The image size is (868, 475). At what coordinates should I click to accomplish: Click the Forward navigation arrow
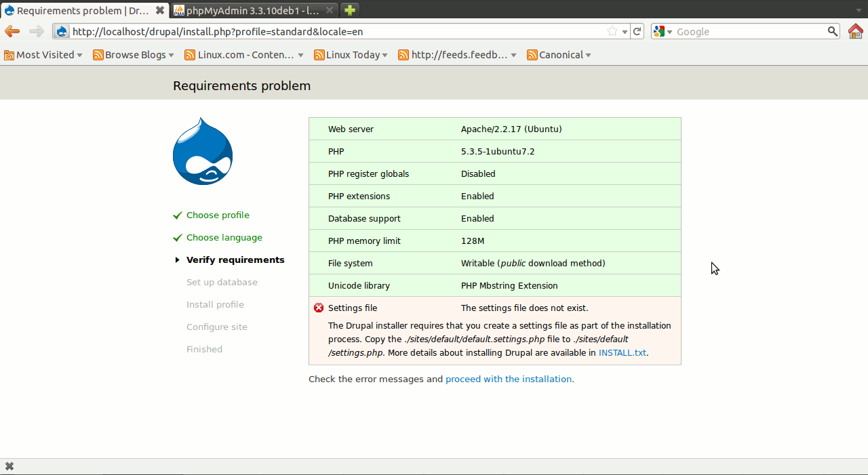tap(37, 31)
